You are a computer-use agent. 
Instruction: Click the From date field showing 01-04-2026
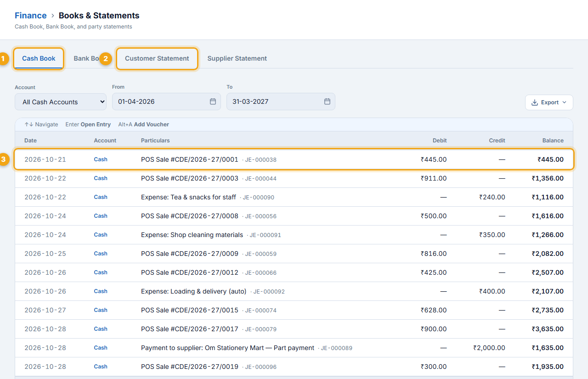166,102
